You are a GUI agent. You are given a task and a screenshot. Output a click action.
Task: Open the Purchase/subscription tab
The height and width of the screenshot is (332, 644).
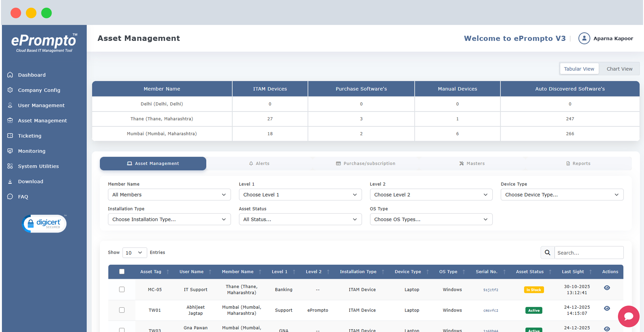click(366, 164)
